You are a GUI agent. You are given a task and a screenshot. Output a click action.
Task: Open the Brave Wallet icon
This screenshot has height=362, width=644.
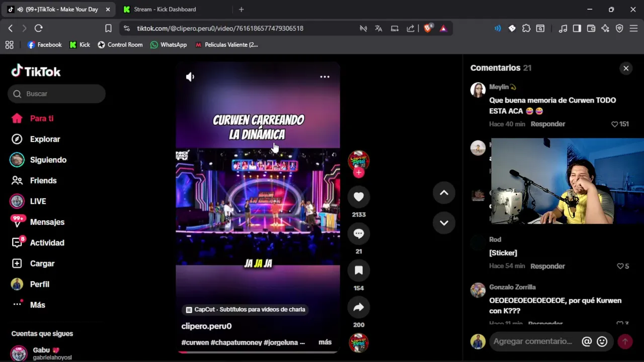[591, 28]
